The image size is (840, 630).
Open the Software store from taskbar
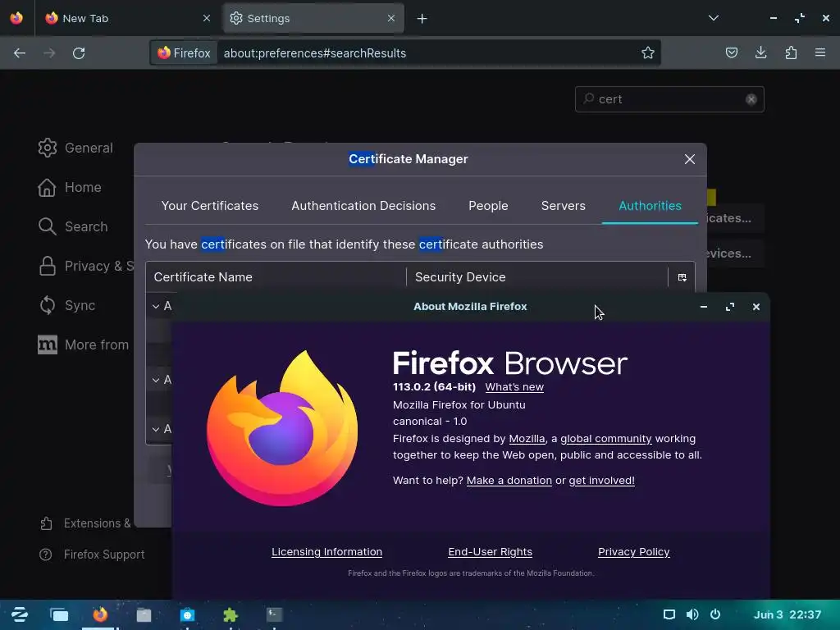coord(187,614)
